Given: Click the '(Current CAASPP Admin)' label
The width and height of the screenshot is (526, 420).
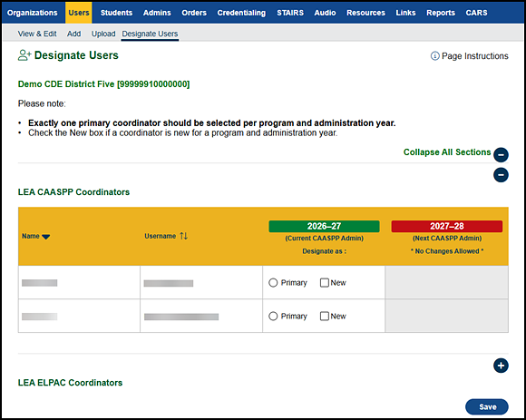Looking at the screenshot, I should [x=324, y=239].
